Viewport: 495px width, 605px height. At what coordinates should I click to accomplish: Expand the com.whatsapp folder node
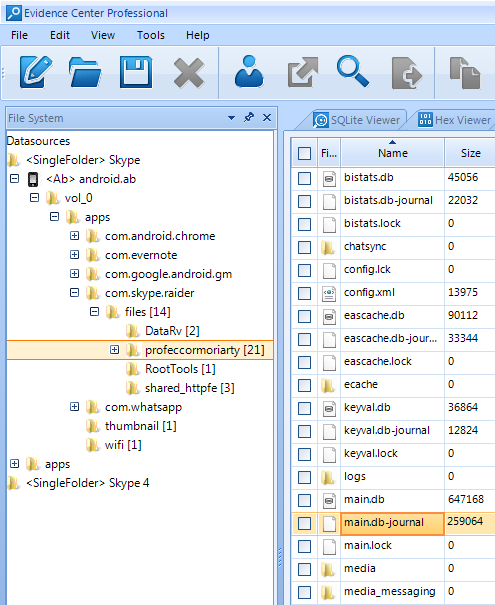click(74, 407)
